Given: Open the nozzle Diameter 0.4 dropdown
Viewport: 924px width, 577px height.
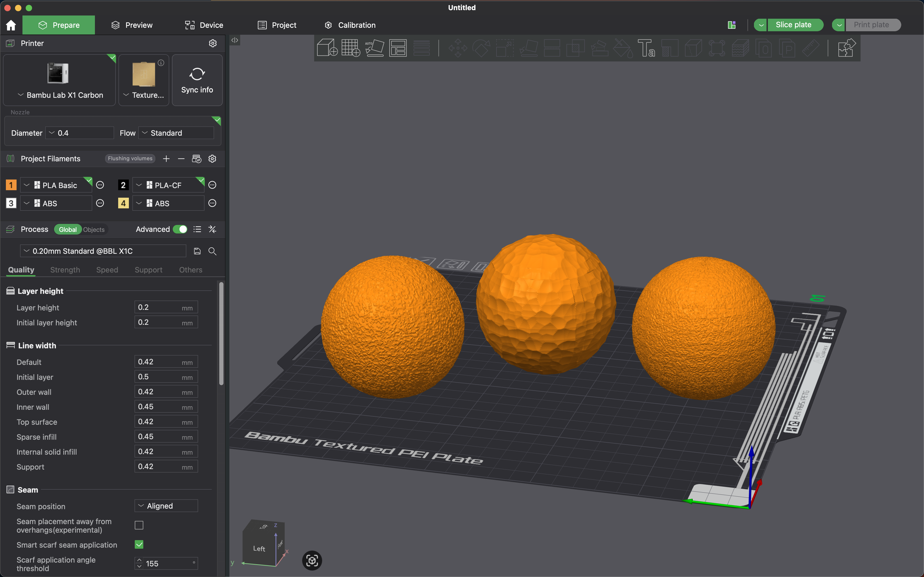Looking at the screenshot, I should point(79,133).
